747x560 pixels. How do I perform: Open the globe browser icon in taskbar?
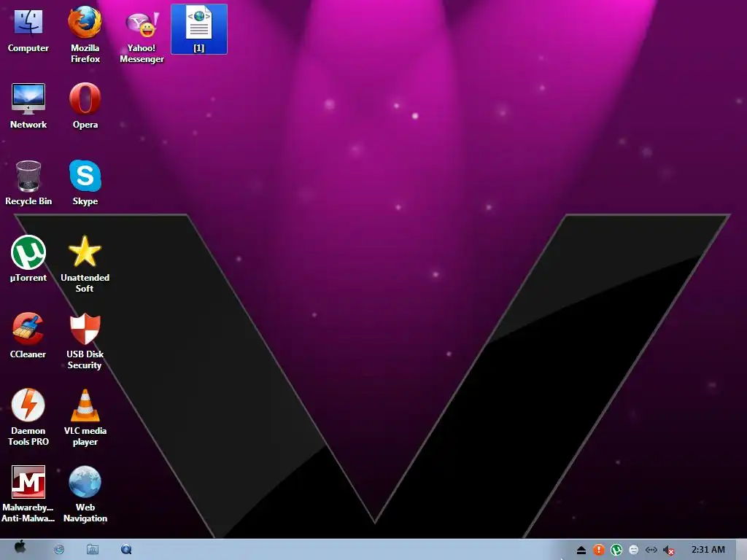pyautogui.click(x=59, y=550)
